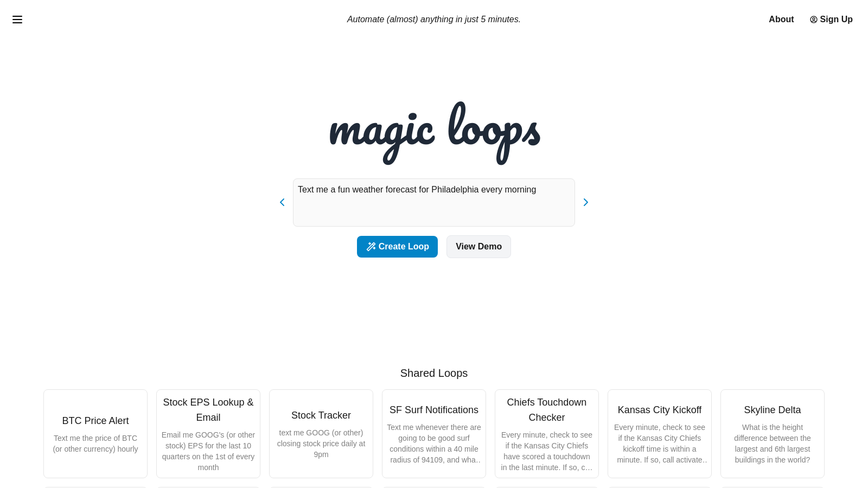Click the person icon beside Sign Up
868x488 pixels.
(813, 20)
